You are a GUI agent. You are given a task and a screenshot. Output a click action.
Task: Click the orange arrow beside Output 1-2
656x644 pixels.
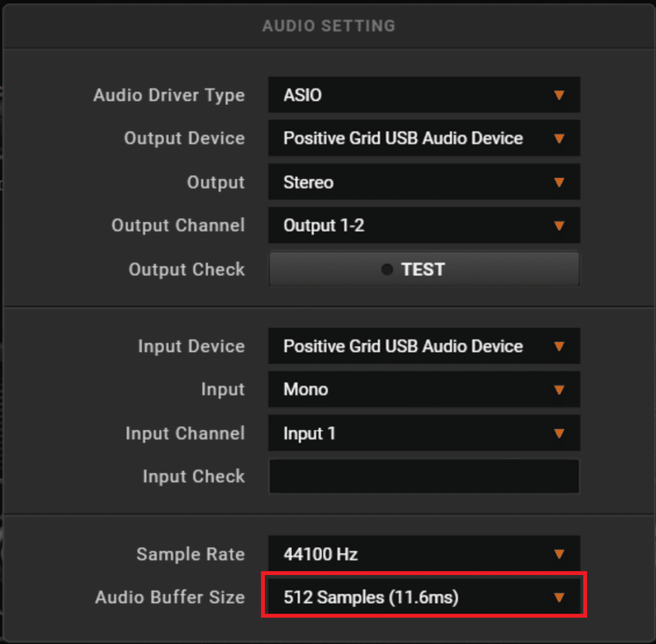click(x=559, y=226)
